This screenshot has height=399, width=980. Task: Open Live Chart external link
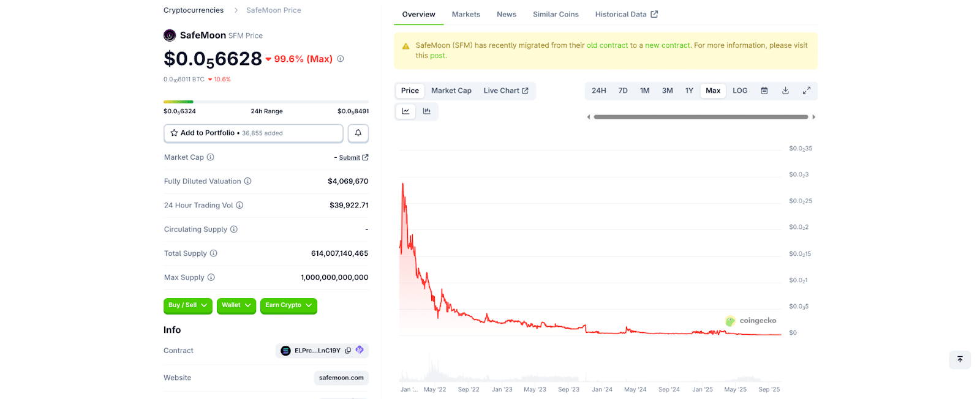coord(506,91)
